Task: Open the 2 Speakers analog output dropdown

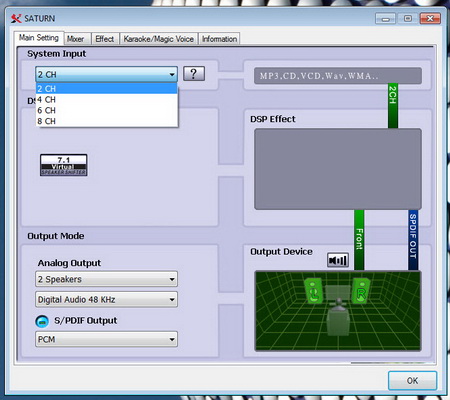Action: (x=106, y=279)
